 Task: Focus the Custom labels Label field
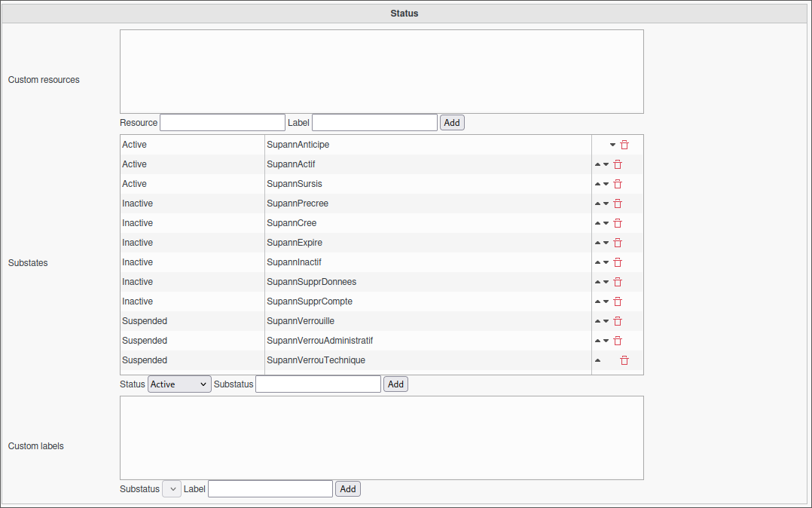(270, 489)
